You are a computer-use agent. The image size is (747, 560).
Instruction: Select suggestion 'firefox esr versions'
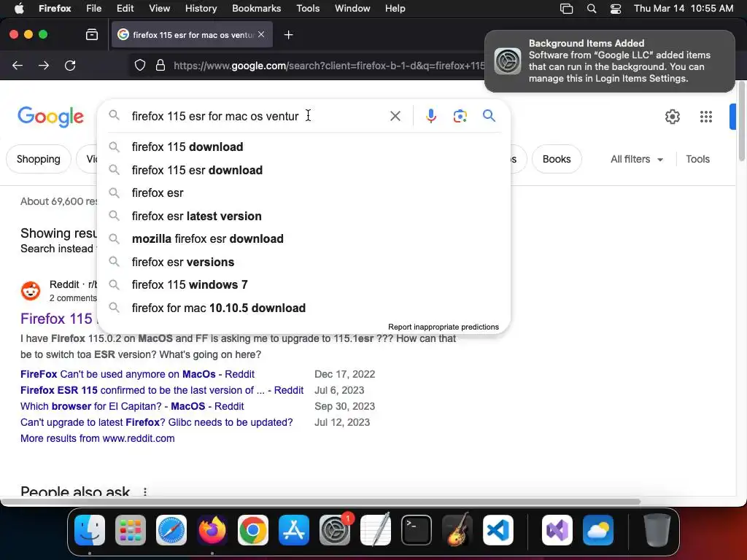(303, 262)
